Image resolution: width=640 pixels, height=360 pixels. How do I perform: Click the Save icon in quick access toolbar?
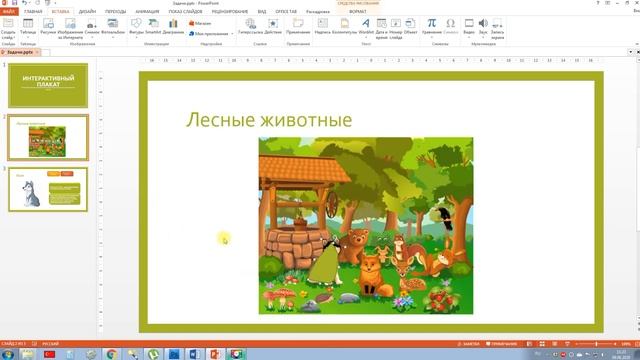coord(14,3)
